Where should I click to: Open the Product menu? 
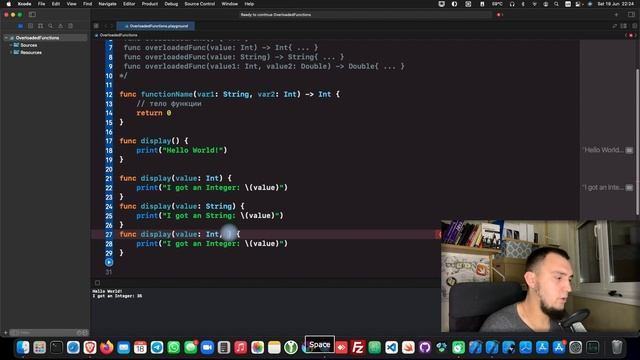(150, 4)
